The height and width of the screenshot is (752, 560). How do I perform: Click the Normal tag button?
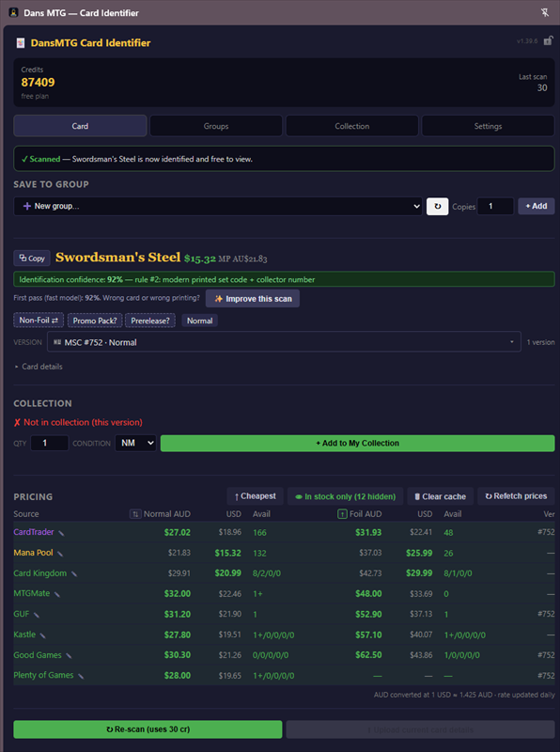pos(199,321)
